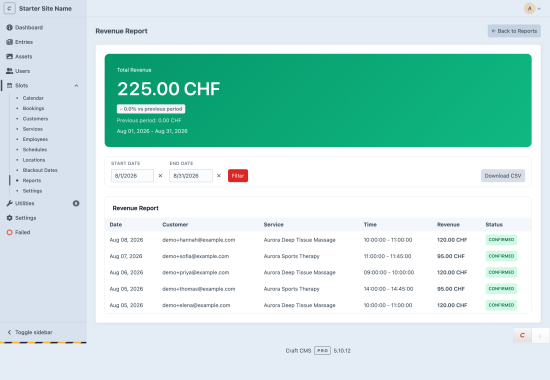This screenshot has height=380, width=550.
Task: Click the Service column header
Action: tap(274, 225)
